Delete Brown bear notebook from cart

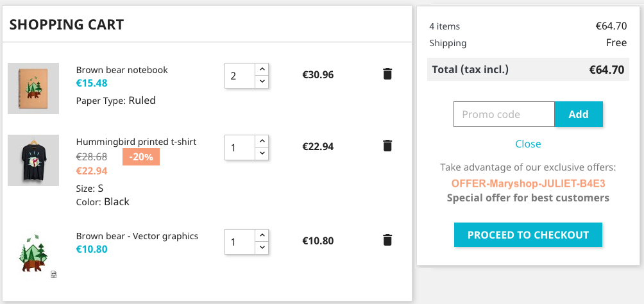coord(387,74)
